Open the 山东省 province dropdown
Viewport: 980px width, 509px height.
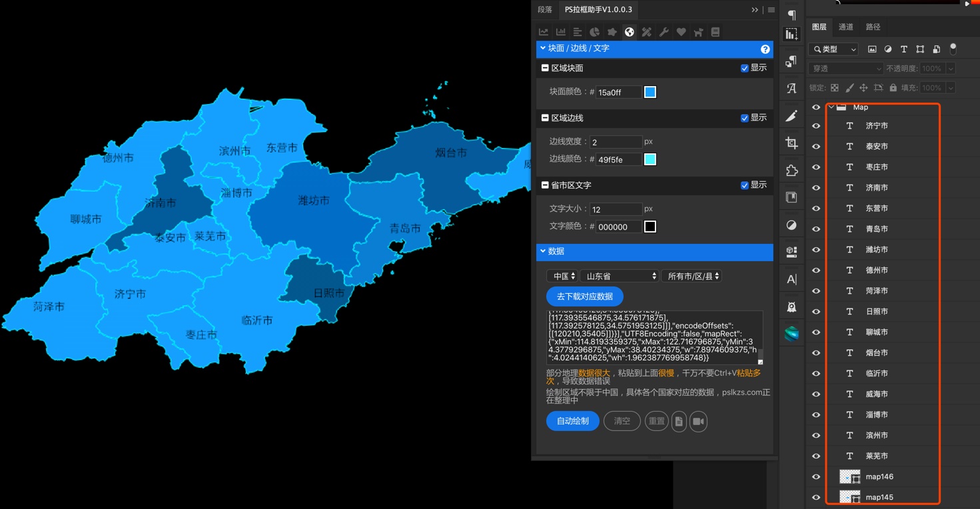[620, 276]
